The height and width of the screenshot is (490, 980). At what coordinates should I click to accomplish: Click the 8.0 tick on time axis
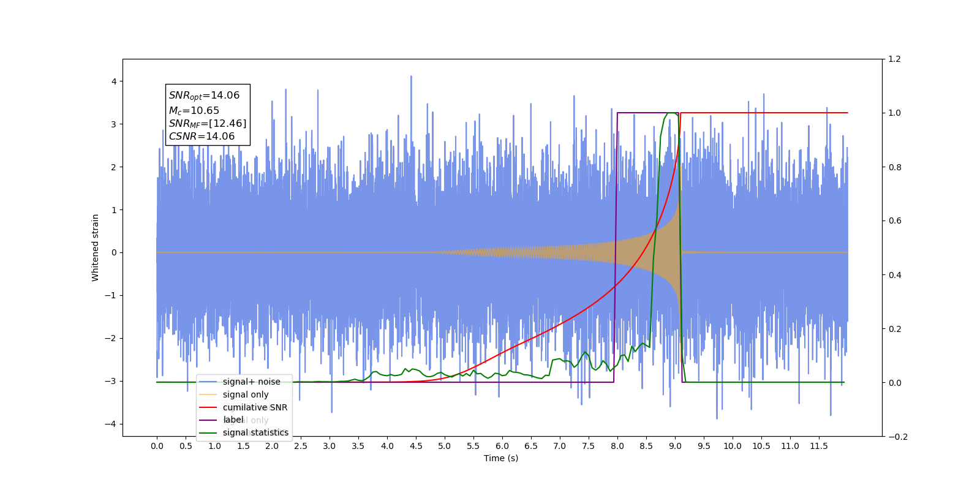coord(617,446)
